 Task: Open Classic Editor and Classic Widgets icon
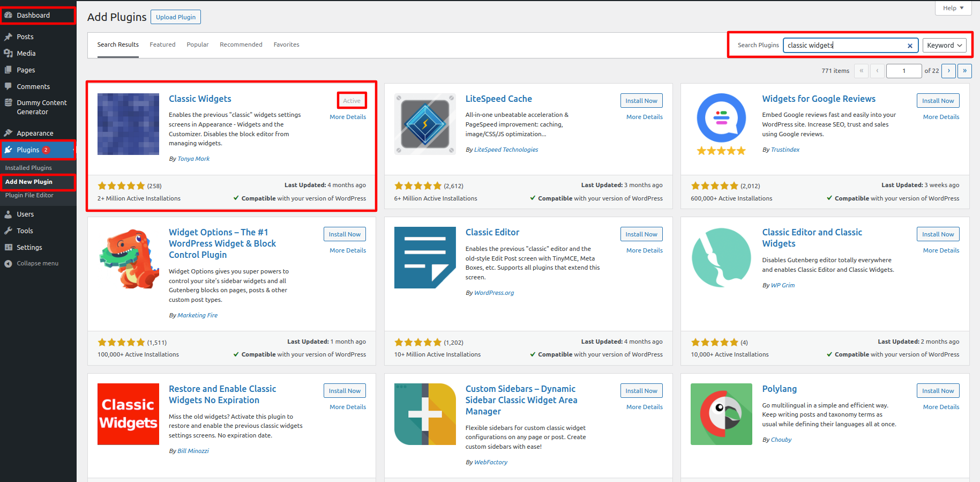pyautogui.click(x=721, y=258)
